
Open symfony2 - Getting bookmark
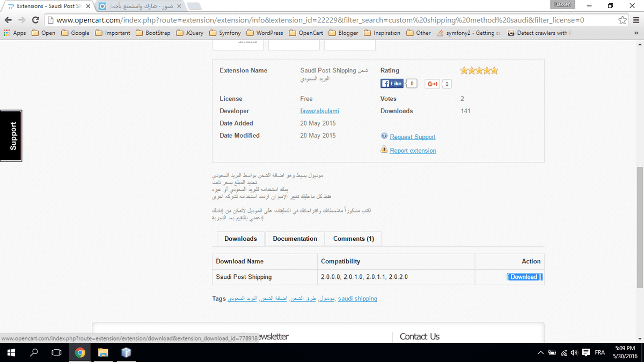pos(469,33)
